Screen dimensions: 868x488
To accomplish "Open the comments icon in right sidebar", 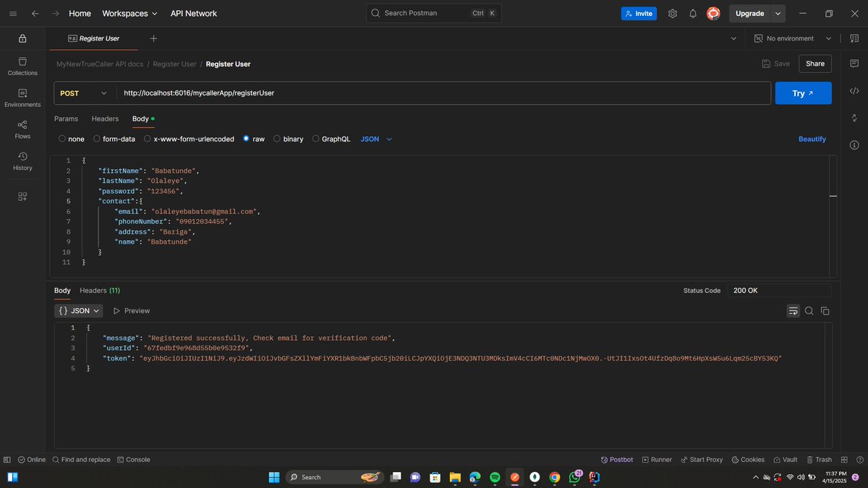I will (854, 64).
